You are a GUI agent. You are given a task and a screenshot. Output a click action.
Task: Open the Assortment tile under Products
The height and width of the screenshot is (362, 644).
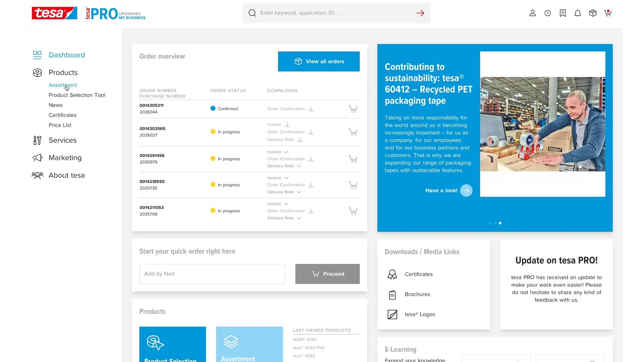click(x=249, y=344)
